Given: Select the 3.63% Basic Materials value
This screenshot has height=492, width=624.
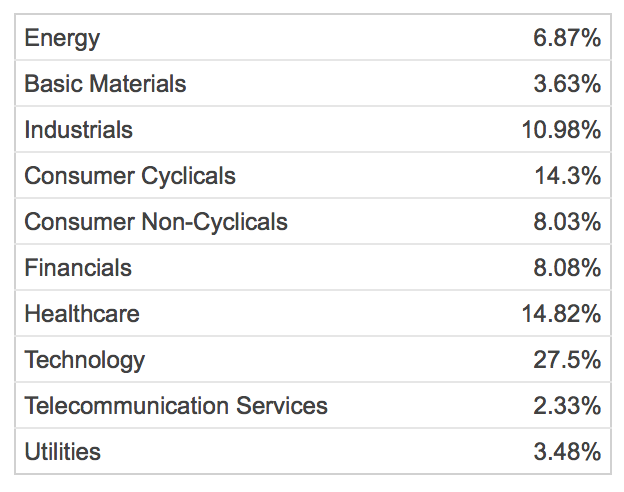Looking at the screenshot, I should [567, 84].
